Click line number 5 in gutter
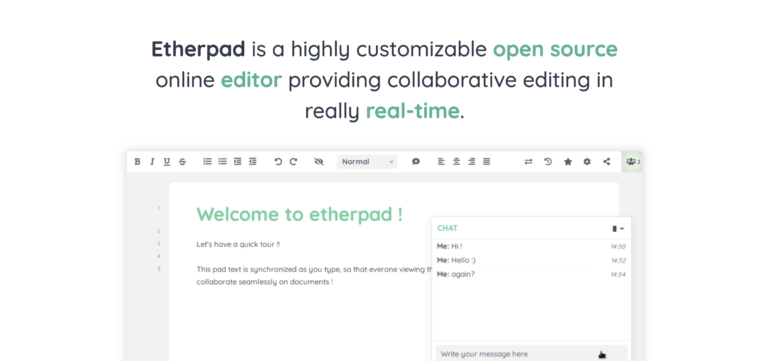The image size is (768, 361). point(159,269)
